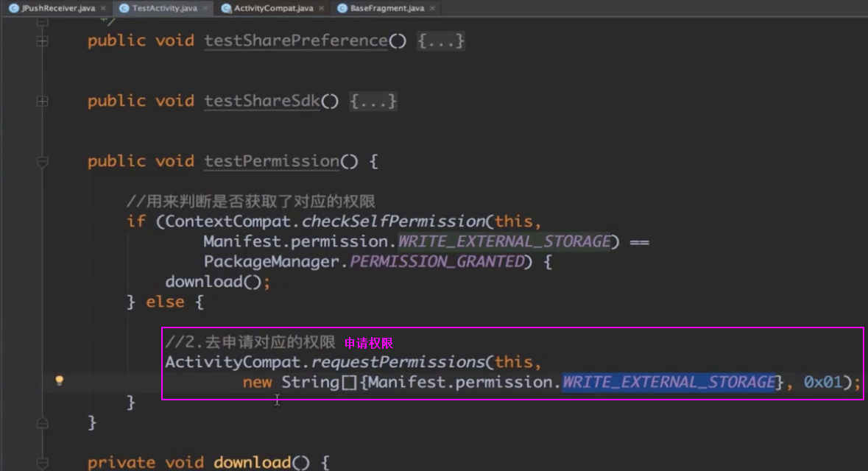Click the download(); call inside the if block
Image resolution: width=868 pixels, height=471 pixels.
click(218, 282)
